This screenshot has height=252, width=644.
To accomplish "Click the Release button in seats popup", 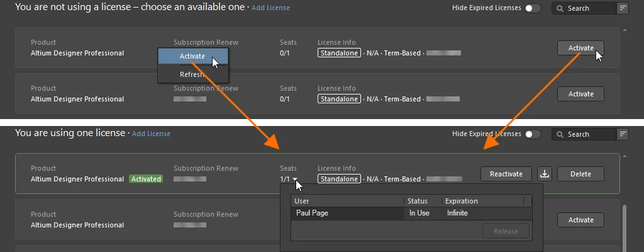I will (x=506, y=231).
